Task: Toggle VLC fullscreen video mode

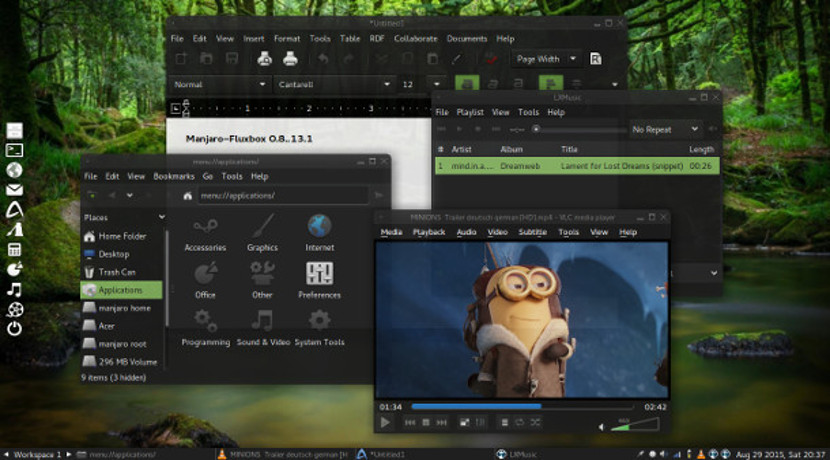Action: click(464, 423)
